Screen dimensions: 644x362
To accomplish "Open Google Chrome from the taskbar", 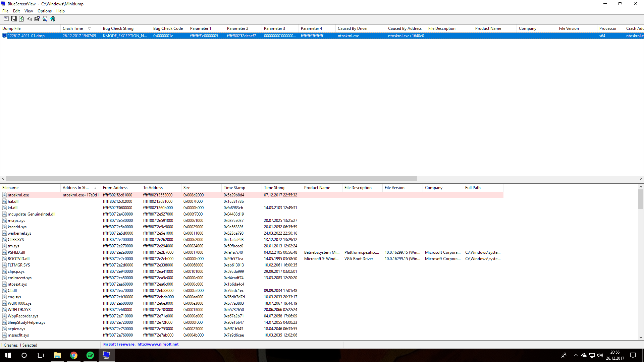I will pos(73,355).
